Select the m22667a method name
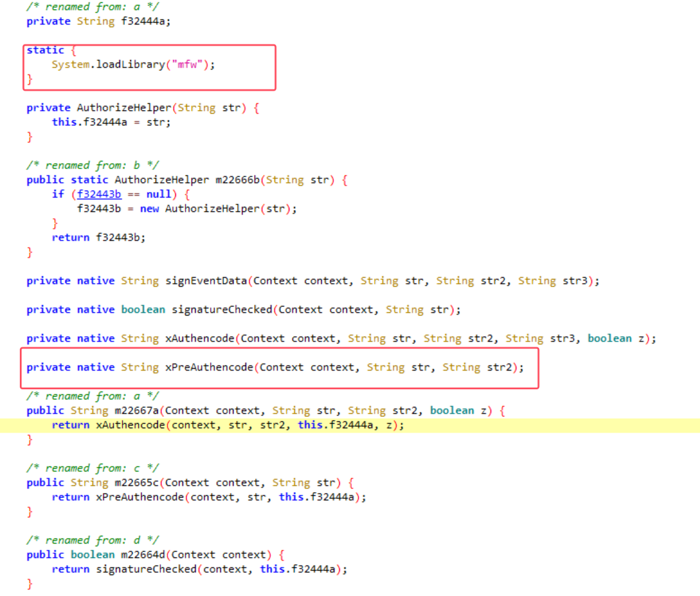The image size is (700, 596). click(x=137, y=410)
